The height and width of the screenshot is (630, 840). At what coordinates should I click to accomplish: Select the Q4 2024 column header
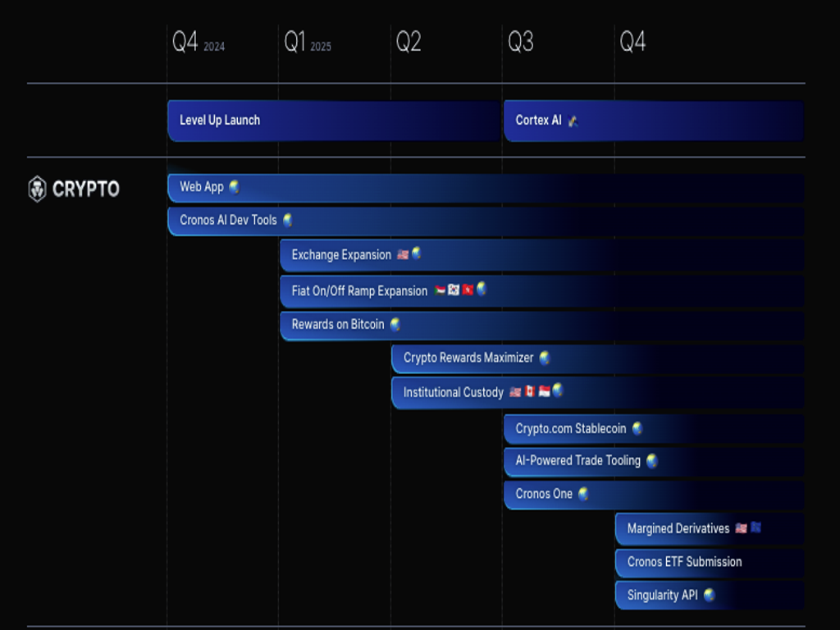pos(198,42)
